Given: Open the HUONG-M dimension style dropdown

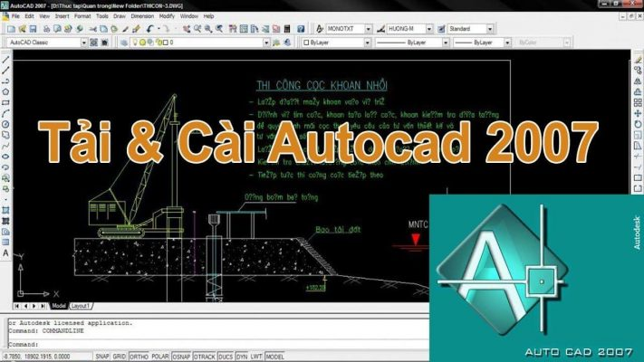Looking at the screenshot, I should [429, 29].
